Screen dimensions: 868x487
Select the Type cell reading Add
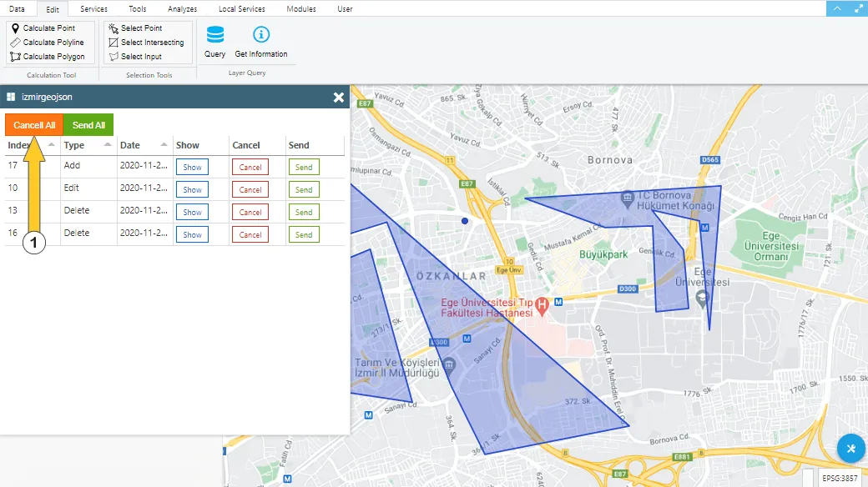[x=72, y=165]
